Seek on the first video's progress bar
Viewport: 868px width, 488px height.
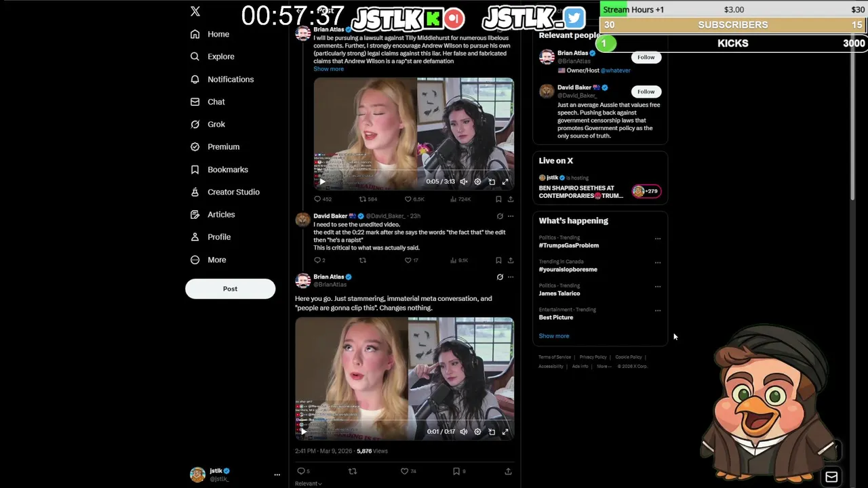point(414,171)
